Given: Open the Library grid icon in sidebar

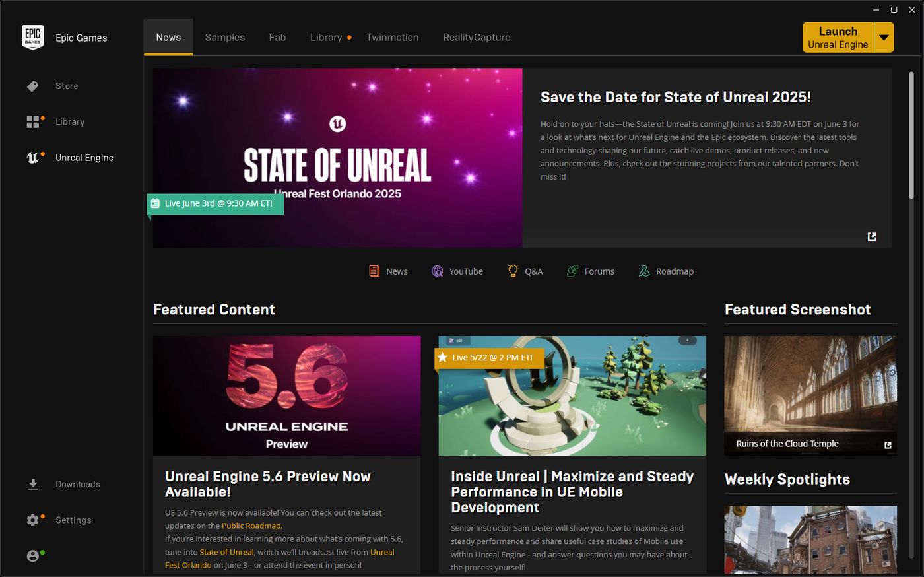Looking at the screenshot, I should tap(32, 122).
